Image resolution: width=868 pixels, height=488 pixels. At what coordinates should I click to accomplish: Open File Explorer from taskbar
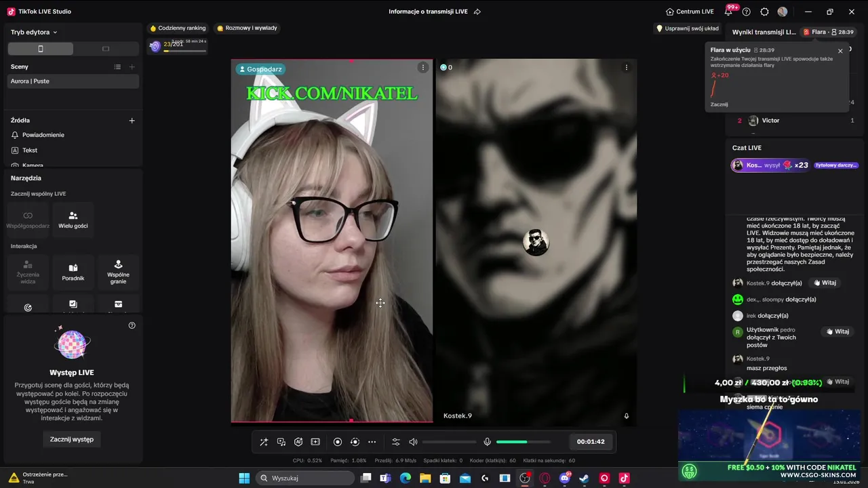(x=425, y=478)
